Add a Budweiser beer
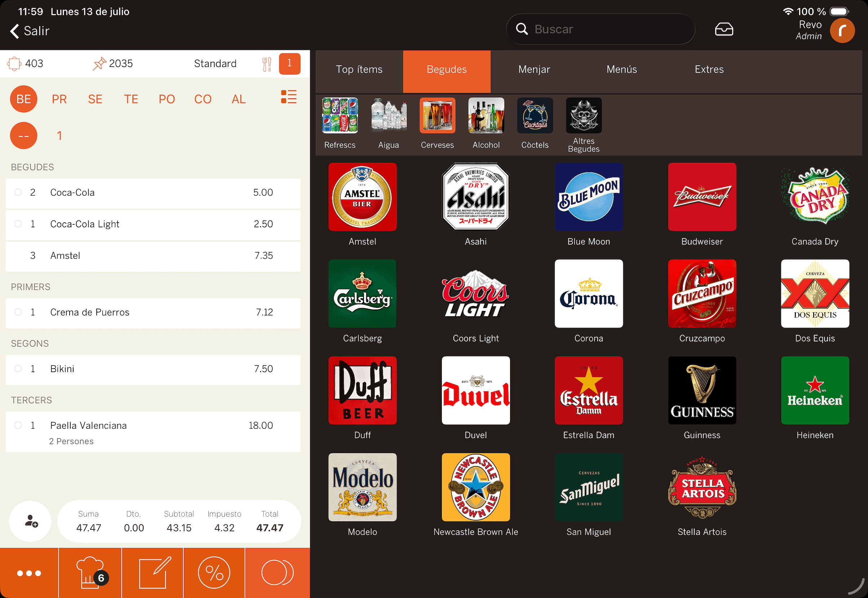868x598 pixels. coord(702,205)
